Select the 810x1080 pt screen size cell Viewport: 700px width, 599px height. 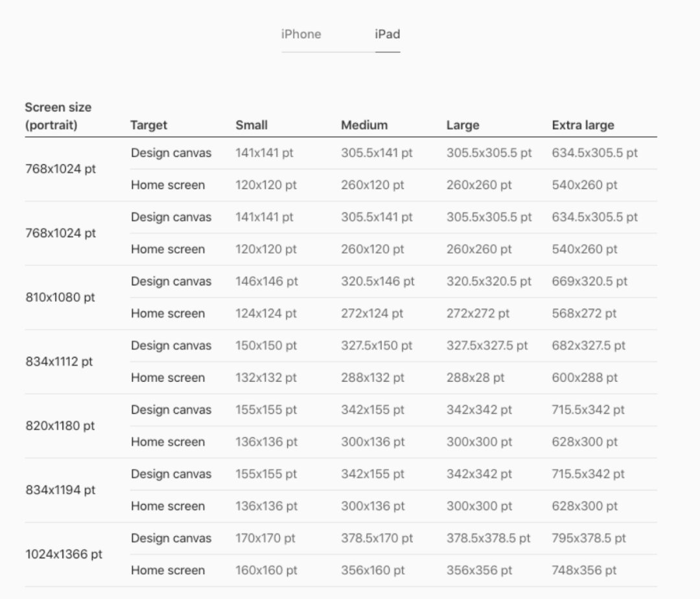point(60,298)
